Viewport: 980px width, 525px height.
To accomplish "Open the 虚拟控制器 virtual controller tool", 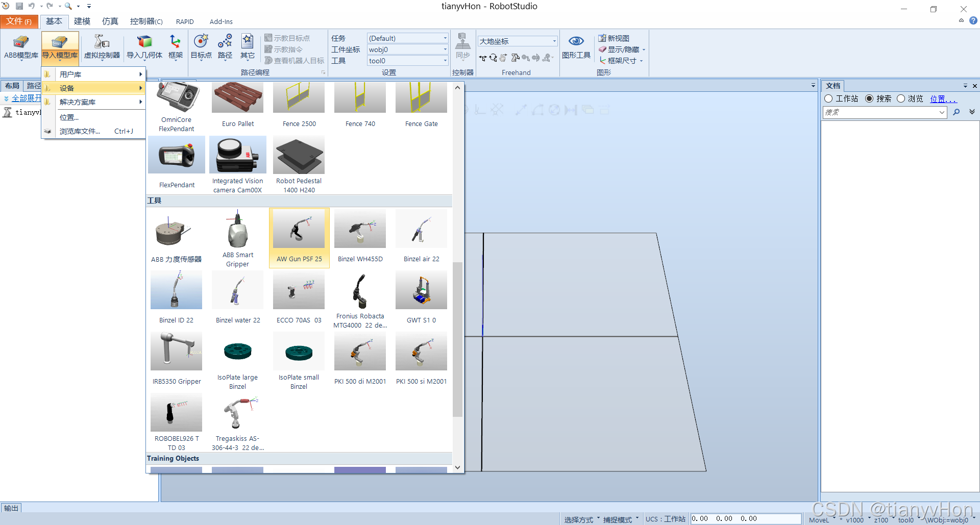I will (x=102, y=47).
